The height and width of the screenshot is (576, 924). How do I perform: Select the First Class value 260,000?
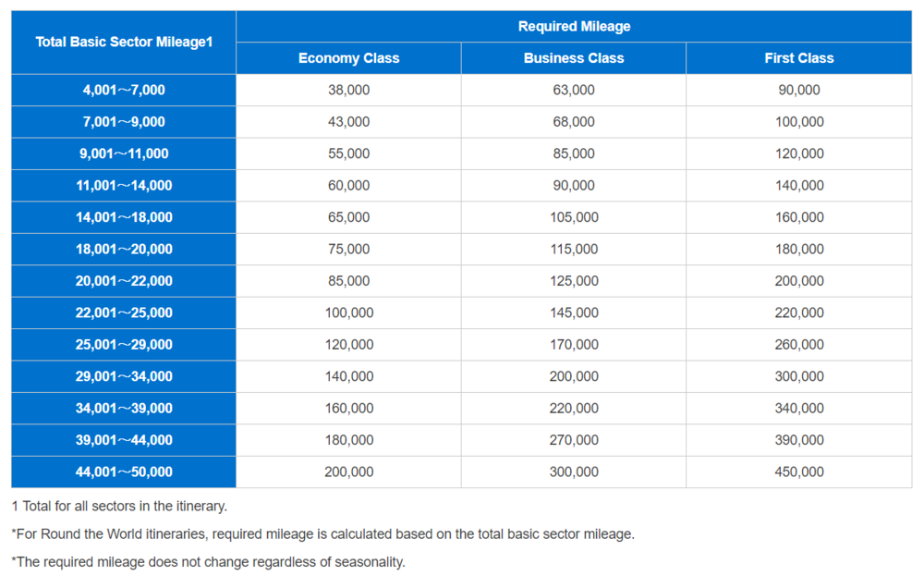(799, 345)
